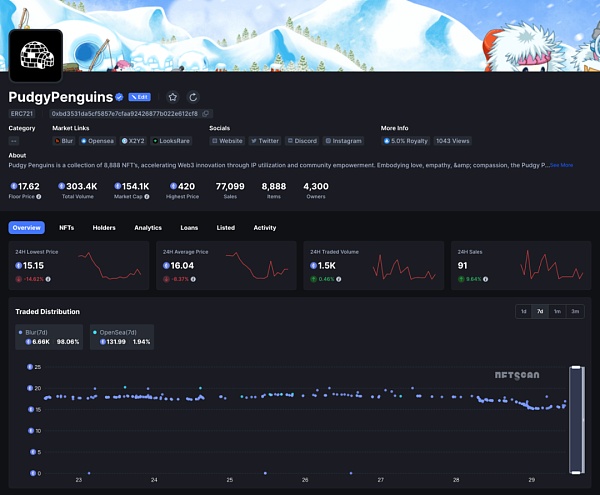Click the top handle of chart zoom slider
Image resolution: width=600 pixels, height=495 pixels.
(x=576, y=368)
